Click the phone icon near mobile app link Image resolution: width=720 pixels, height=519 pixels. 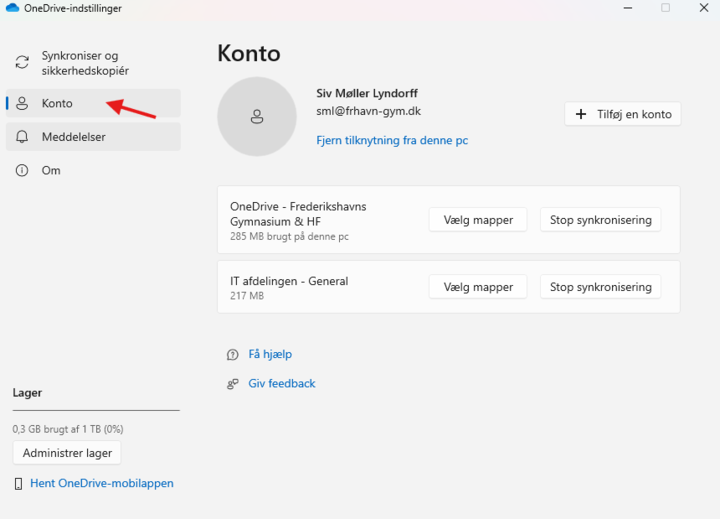19,484
